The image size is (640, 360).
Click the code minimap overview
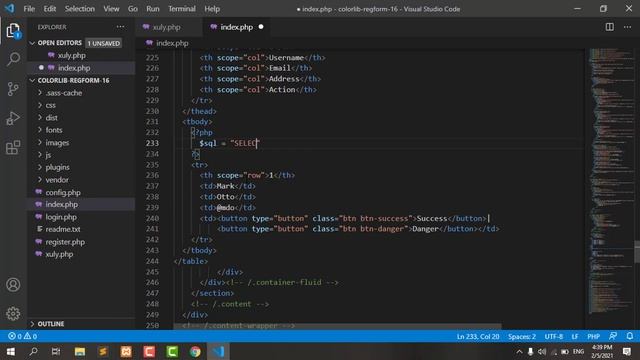point(611,182)
